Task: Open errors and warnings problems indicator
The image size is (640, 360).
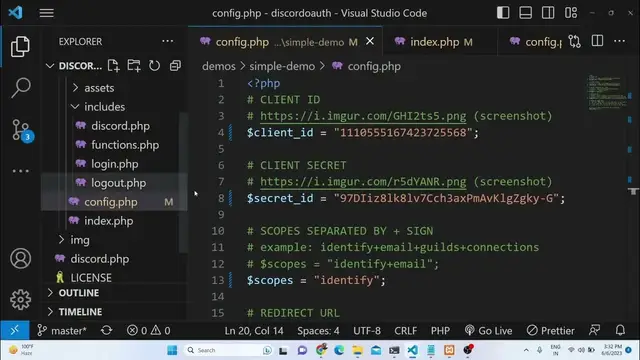Action: 149,330
